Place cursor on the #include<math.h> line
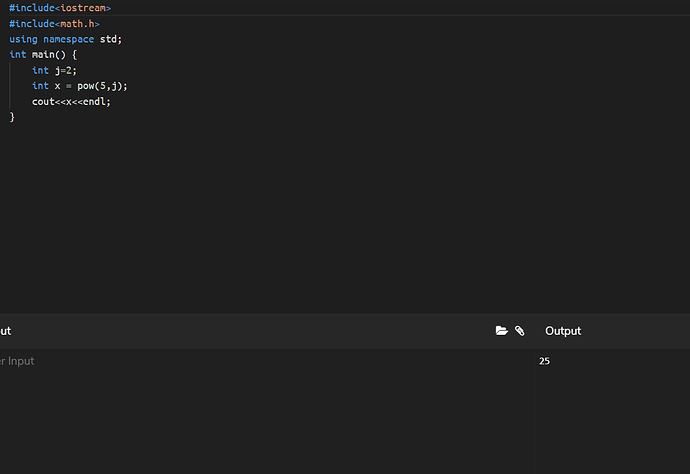The image size is (690, 474). point(54,24)
